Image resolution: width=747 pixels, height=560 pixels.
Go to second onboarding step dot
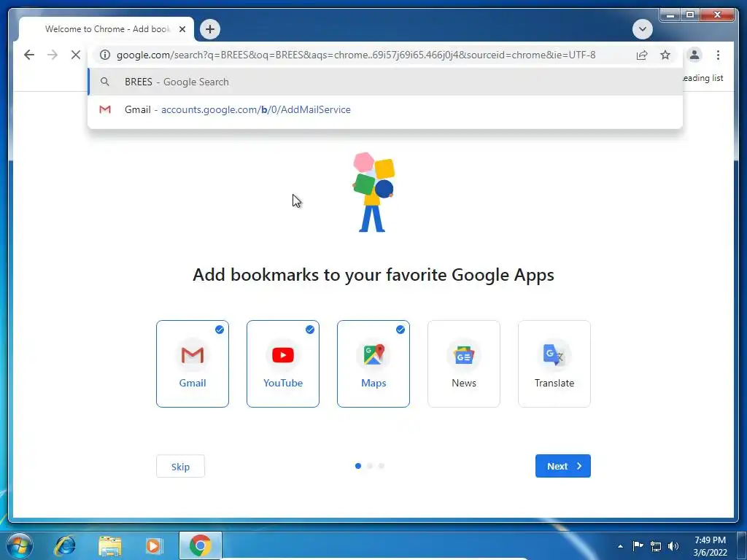(x=370, y=466)
